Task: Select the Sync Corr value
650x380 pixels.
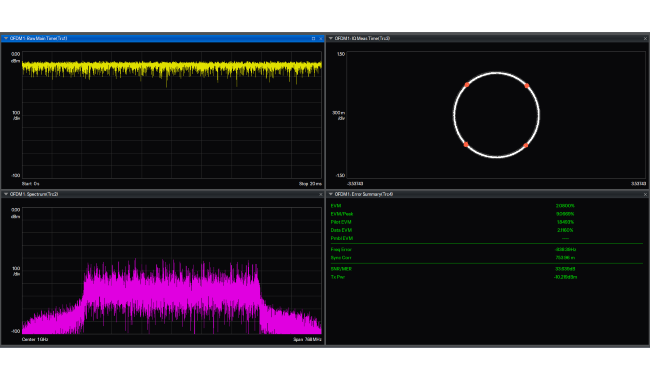Action: [565, 258]
